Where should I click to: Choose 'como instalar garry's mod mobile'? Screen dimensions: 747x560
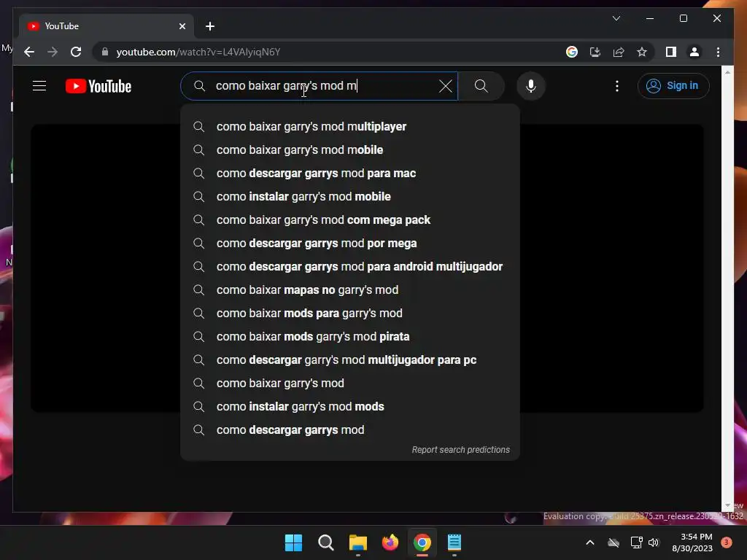349,197
